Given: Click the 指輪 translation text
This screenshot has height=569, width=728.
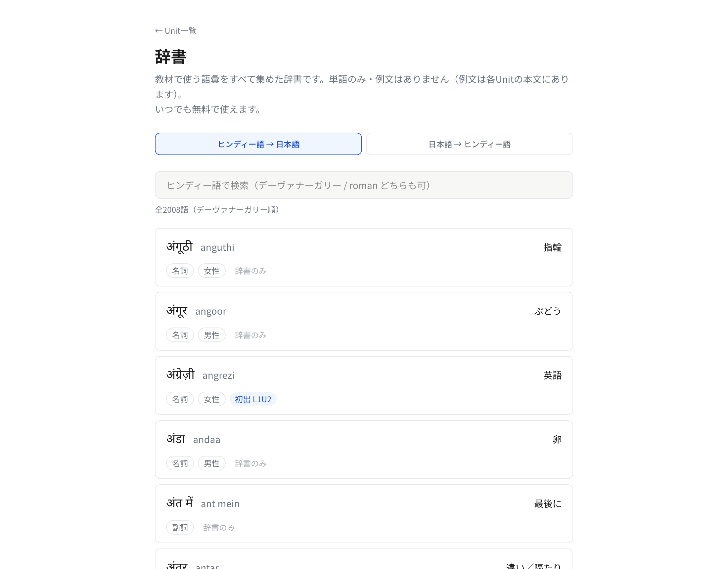Looking at the screenshot, I should point(552,247).
